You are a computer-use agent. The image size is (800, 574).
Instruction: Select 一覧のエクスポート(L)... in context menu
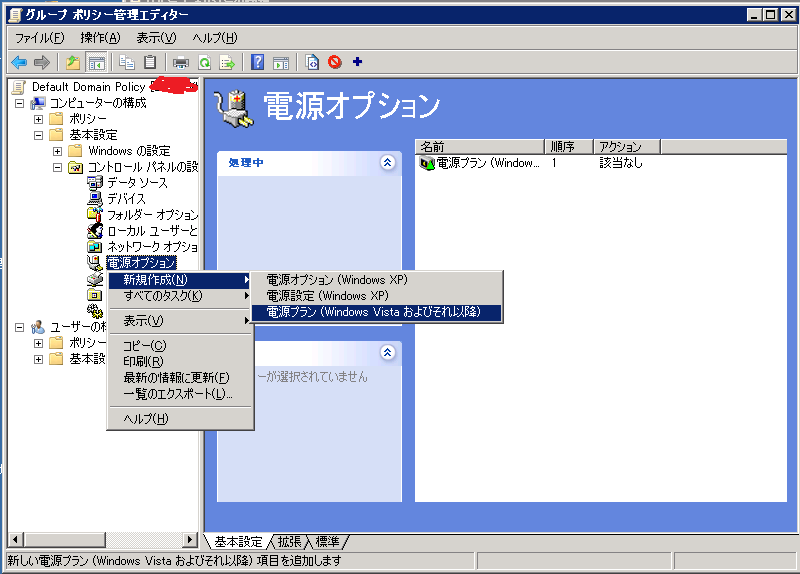(181, 394)
